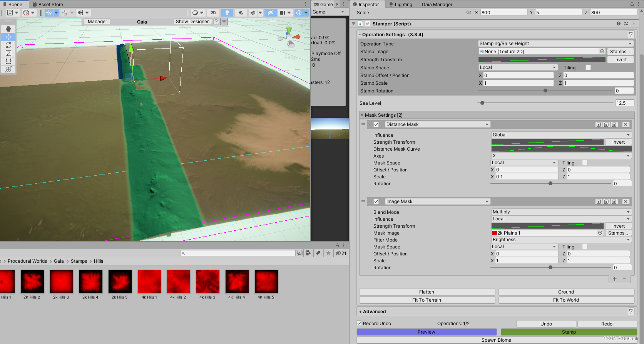The height and width of the screenshot is (344, 644).
Task: Open Stamper component preset settings icon
Action: click(626, 23)
